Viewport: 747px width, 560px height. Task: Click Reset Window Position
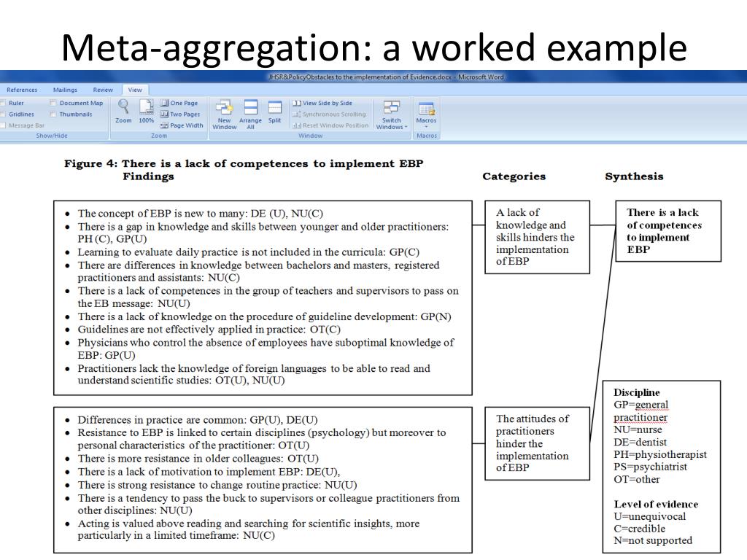[x=330, y=125]
